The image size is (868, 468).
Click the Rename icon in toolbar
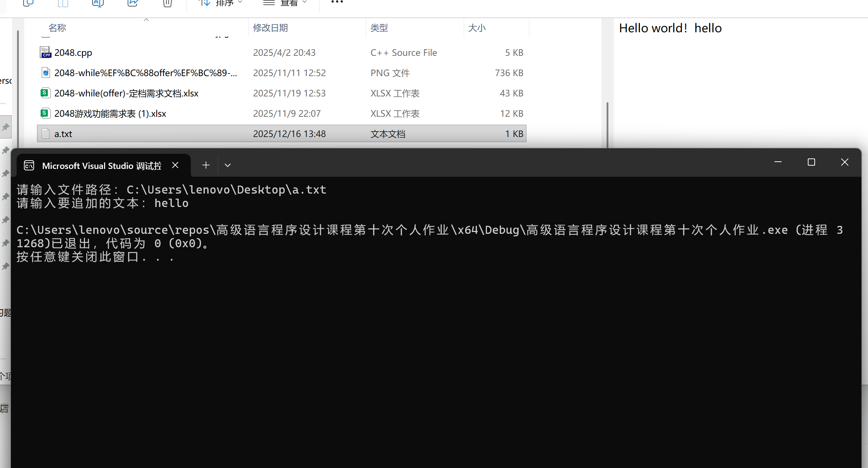pos(98,3)
